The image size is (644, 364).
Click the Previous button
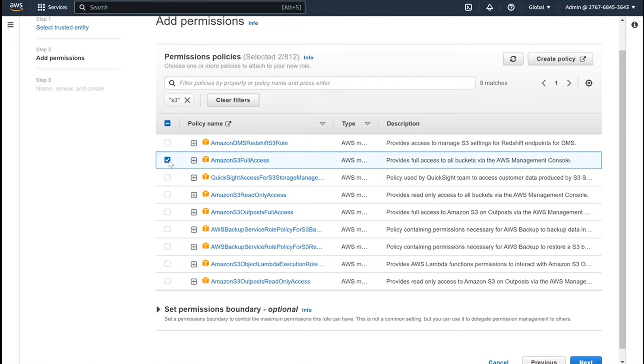coord(544,360)
